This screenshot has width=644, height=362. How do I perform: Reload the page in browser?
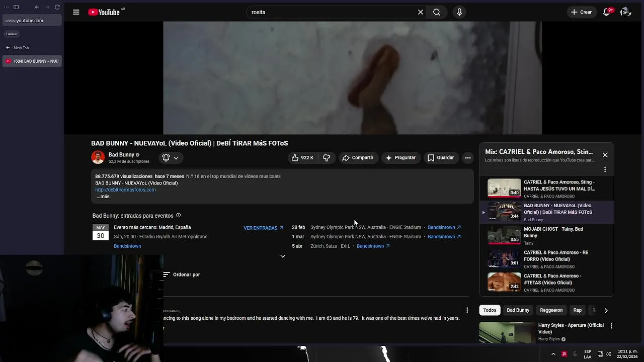(x=57, y=7)
